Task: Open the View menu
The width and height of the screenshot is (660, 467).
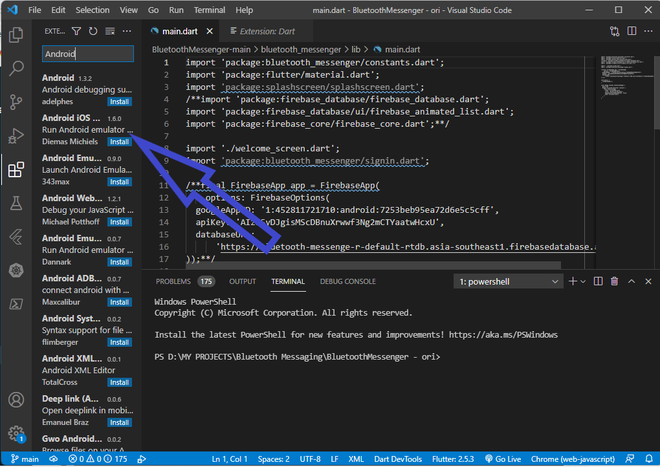Action: click(x=128, y=10)
